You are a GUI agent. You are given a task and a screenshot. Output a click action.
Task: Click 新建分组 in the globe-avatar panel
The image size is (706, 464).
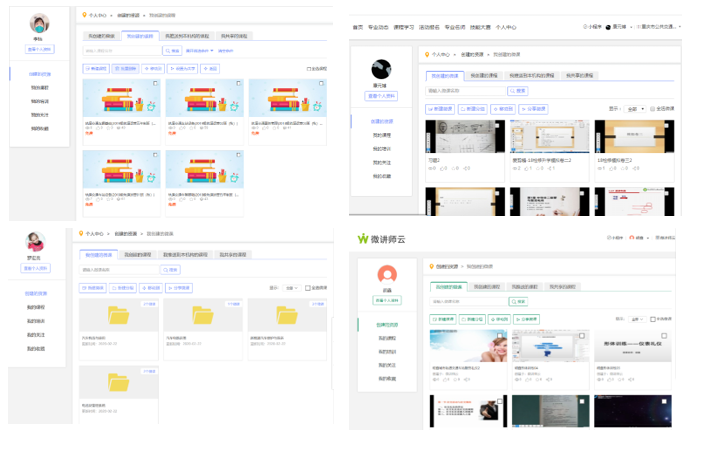(472, 109)
